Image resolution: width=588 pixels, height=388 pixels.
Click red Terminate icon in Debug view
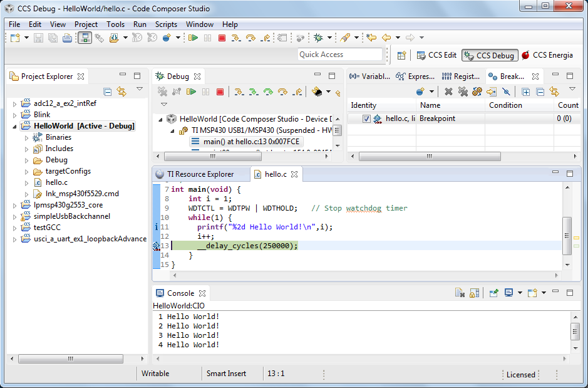tap(220, 92)
